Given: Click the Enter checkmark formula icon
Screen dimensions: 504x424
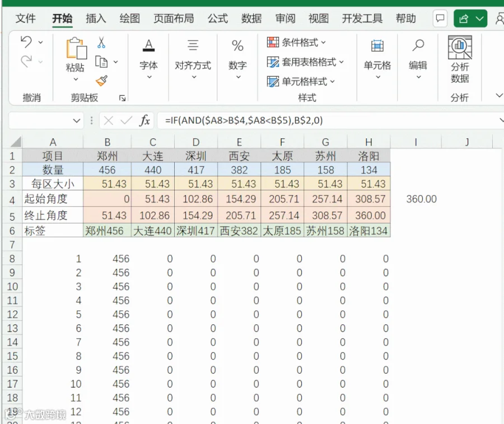Looking at the screenshot, I should [126, 121].
